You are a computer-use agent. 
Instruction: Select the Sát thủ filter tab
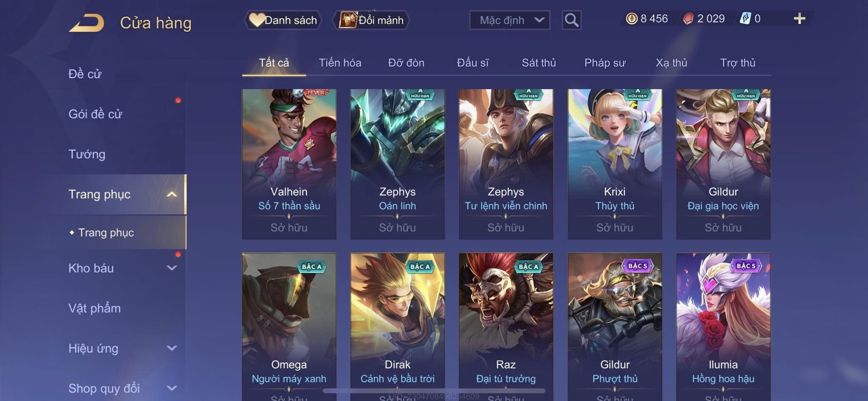[539, 63]
